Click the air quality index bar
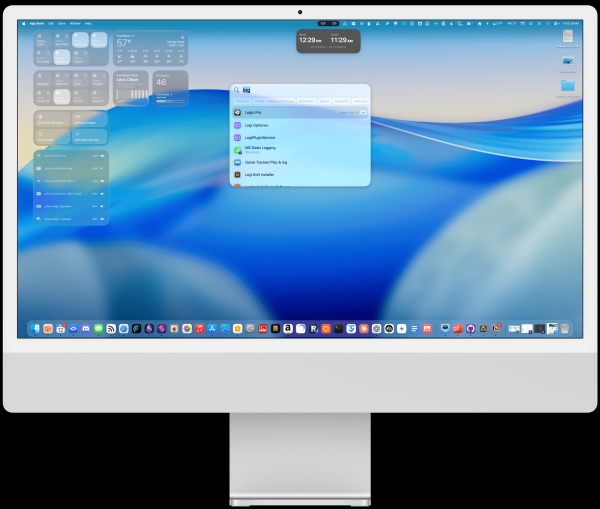Viewport: 600px width, 509px height. [x=170, y=101]
